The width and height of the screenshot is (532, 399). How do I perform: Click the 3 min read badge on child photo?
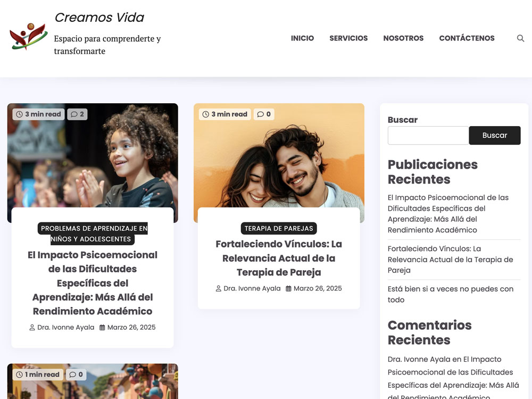coord(38,114)
